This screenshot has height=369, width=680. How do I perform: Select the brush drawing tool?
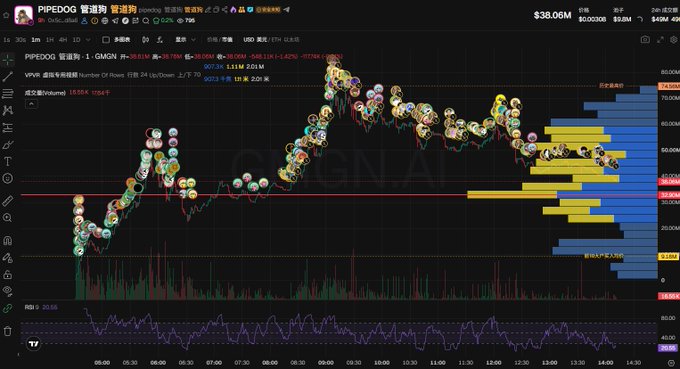coord(8,145)
